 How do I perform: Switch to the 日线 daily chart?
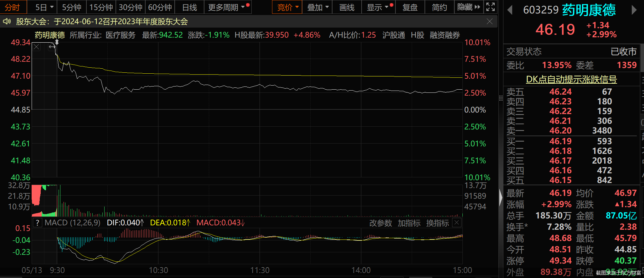(x=189, y=7)
